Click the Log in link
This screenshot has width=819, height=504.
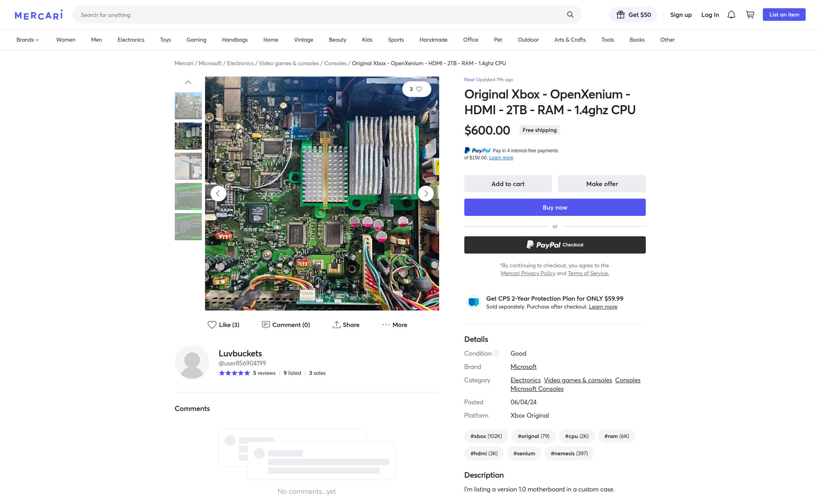click(710, 15)
